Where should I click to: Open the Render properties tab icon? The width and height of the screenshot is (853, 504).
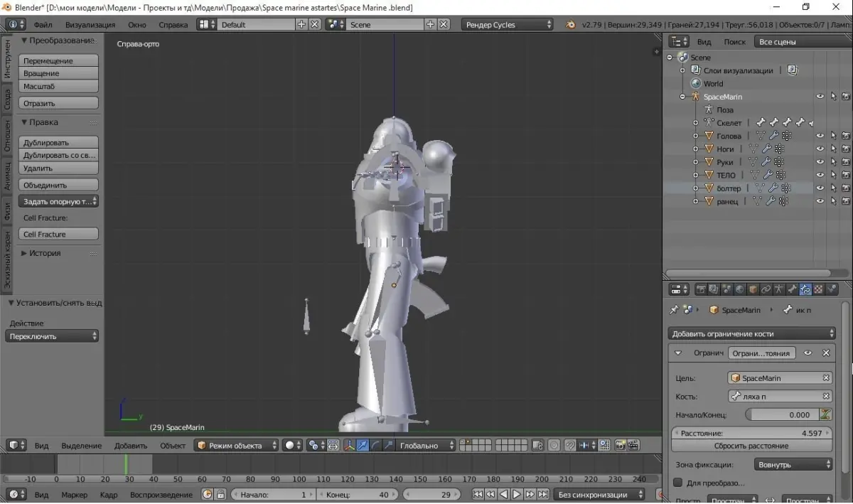pos(702,289)
